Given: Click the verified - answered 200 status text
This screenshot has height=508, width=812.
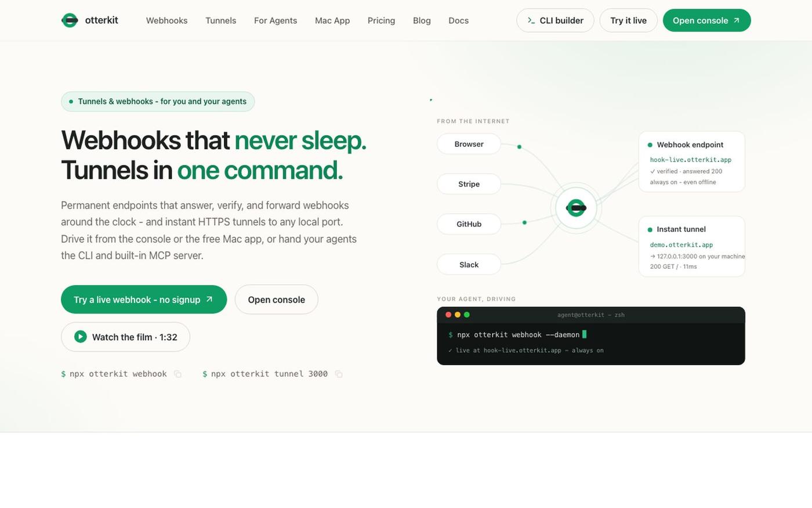Looking at the screenshot, I should click(x=686, y=171).
